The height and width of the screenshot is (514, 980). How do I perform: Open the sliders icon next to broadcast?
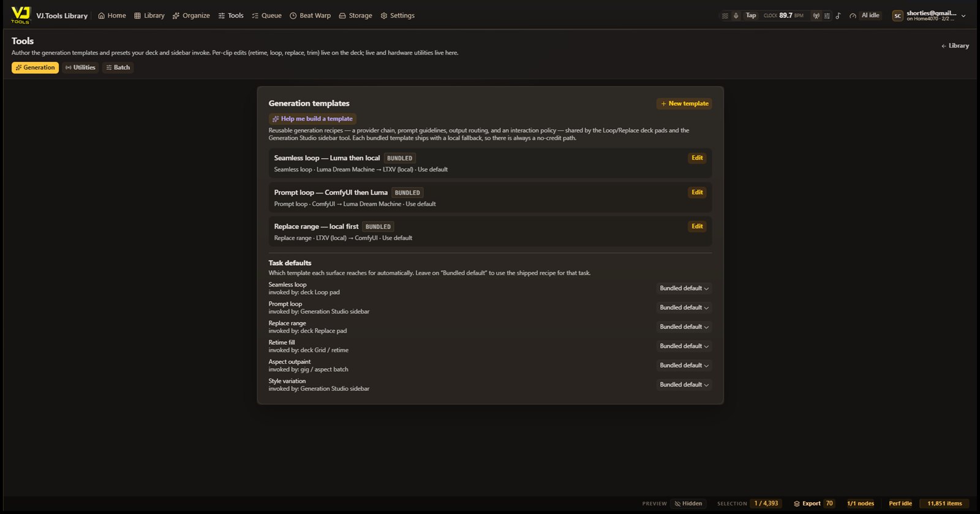827,16
